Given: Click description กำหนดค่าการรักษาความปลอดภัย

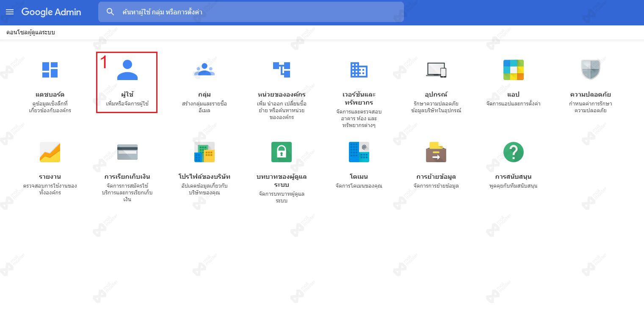Looking at the screenshot, I should point(591,107).
